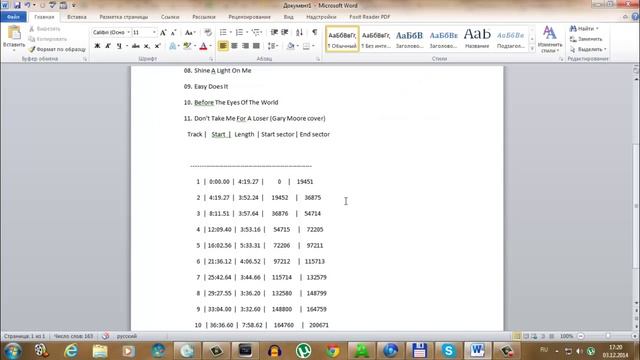Expand the styles gallery
The height and width of the screenshot is (360, 640).
(532, 48)
